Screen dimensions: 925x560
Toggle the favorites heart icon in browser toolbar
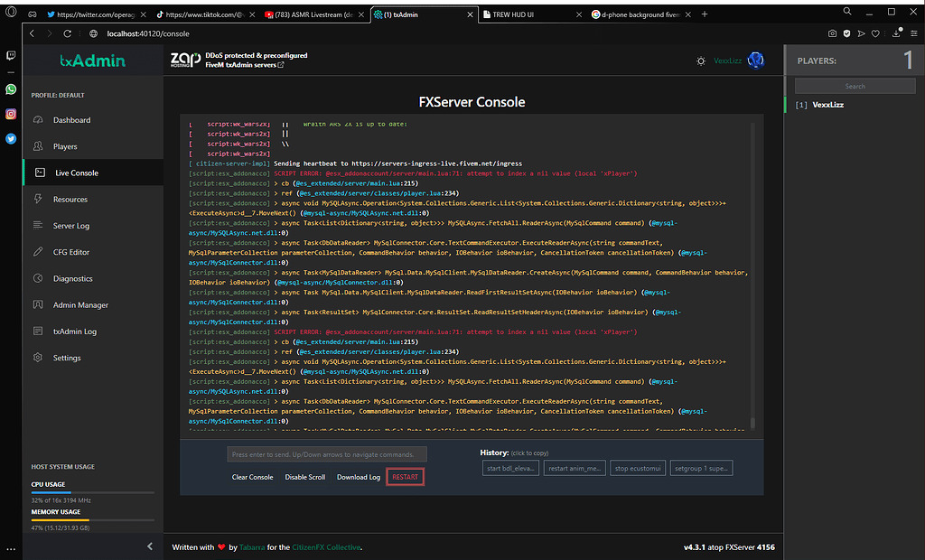point(876,33)
